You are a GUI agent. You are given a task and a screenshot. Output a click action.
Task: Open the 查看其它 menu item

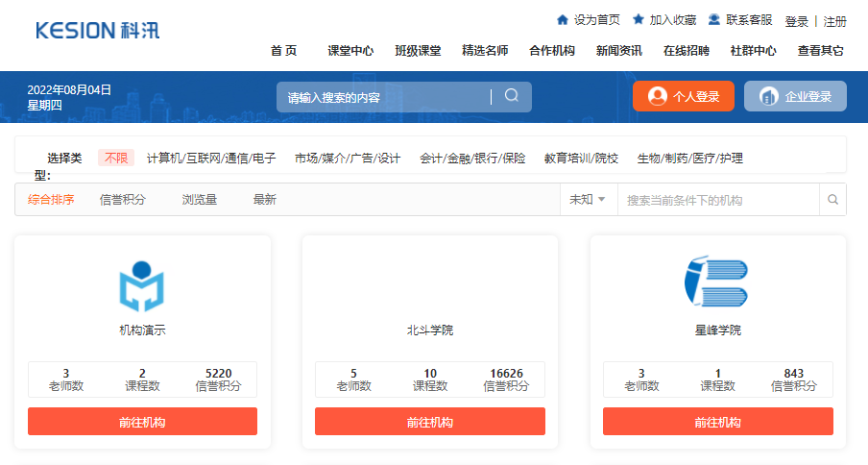[820, 51]
